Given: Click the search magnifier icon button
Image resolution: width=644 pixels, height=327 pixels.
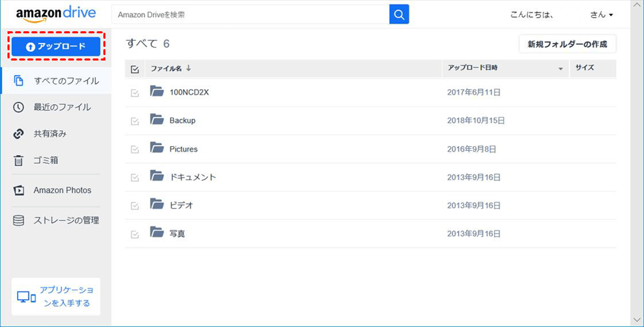Looking at the screenshot, I should [399, 14].
